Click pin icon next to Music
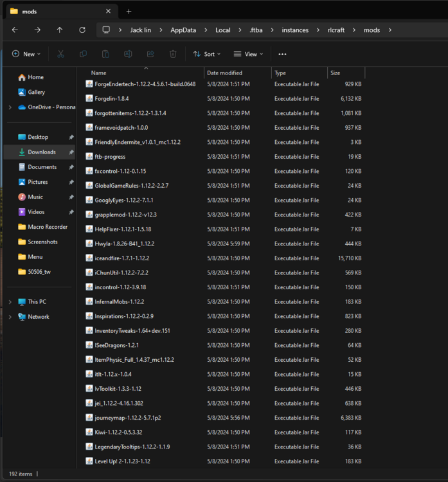Screen dimensions: 448x482 click(71, 197)
